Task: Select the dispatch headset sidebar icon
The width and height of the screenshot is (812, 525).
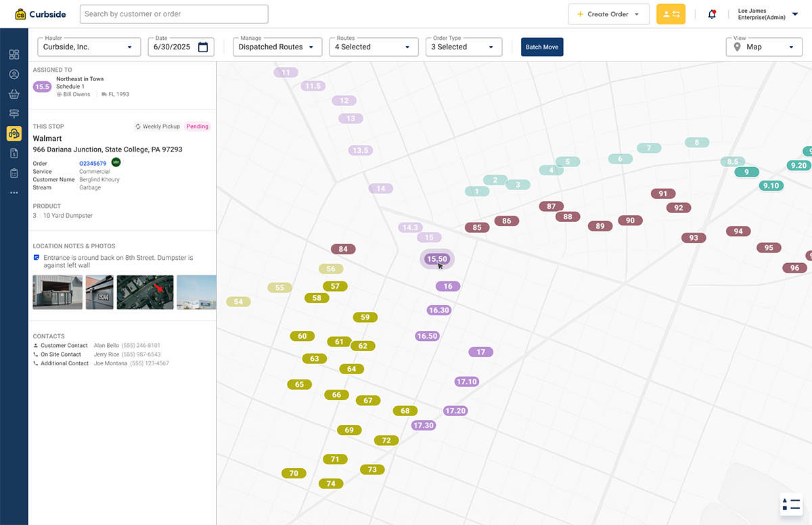Action: tap(14, 133)
